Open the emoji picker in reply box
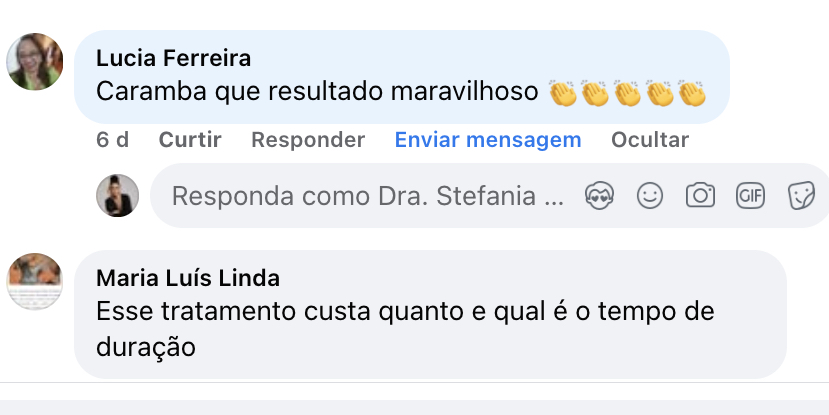Image resolution: width=829 pixels, height=415 pixels. [x=650, y=196]
